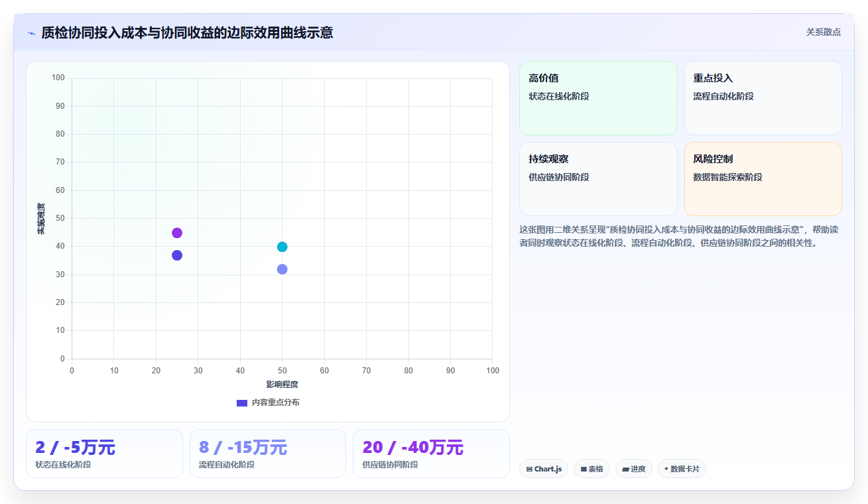Open the 风险控制 quadrant card
868x504 pixels.
(x=763, y=179)
